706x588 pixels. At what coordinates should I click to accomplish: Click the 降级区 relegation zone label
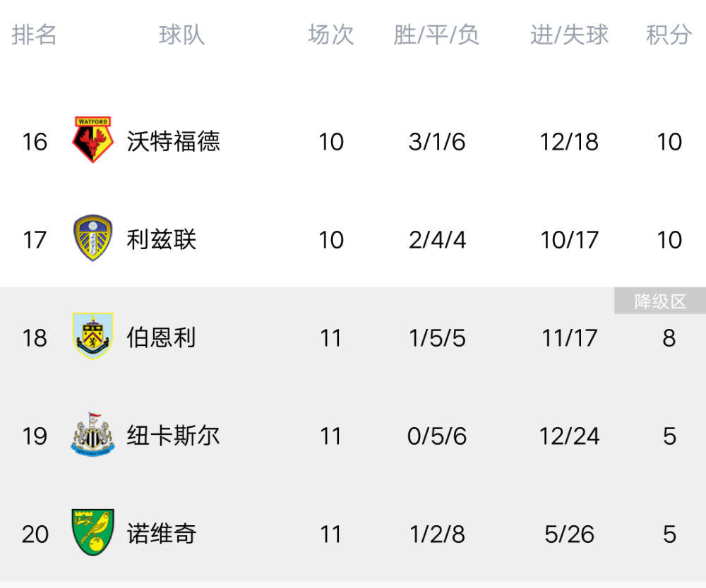[660, 301]
